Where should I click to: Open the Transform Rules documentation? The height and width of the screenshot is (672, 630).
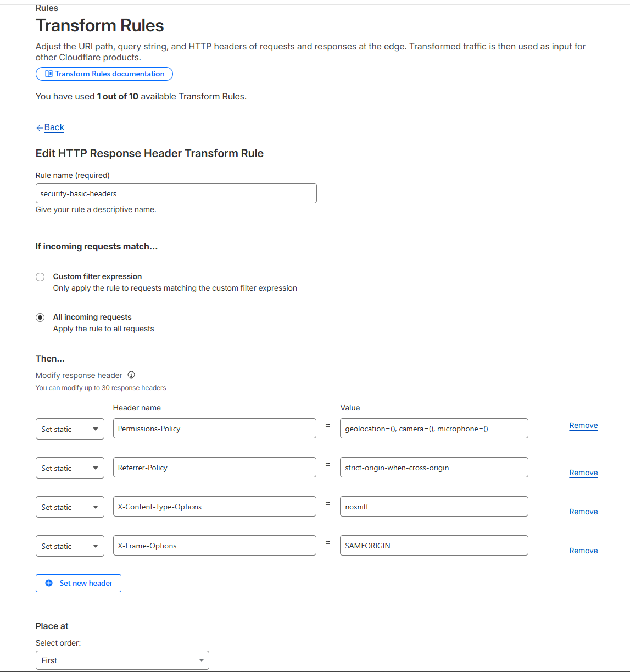[104, 74]
